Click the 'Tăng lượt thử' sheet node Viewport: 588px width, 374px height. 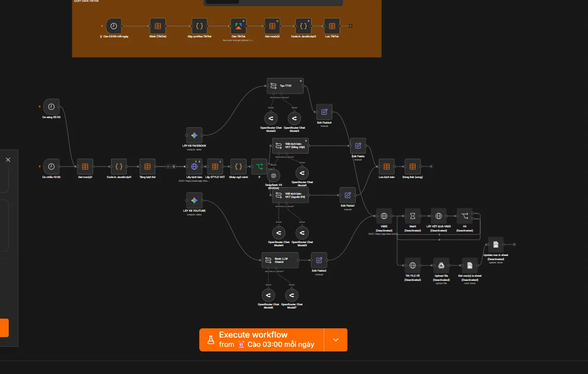[147, 166]
